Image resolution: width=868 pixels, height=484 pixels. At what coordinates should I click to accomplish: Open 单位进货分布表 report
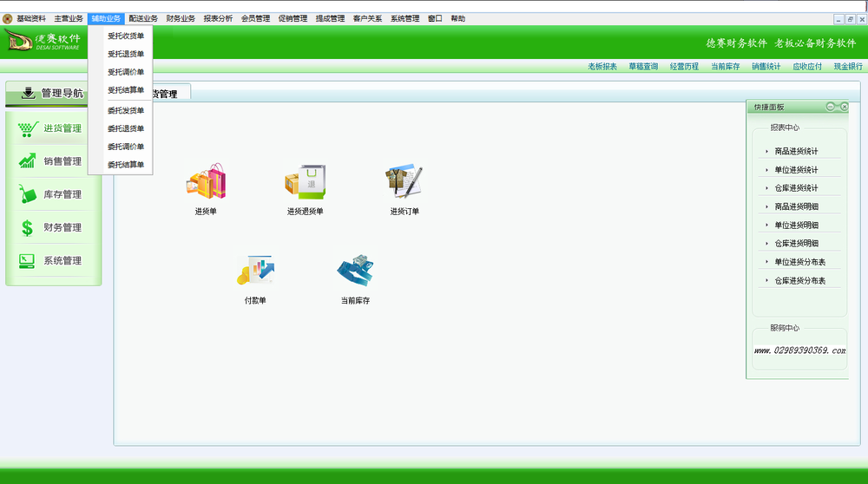(x=800, y=262)
